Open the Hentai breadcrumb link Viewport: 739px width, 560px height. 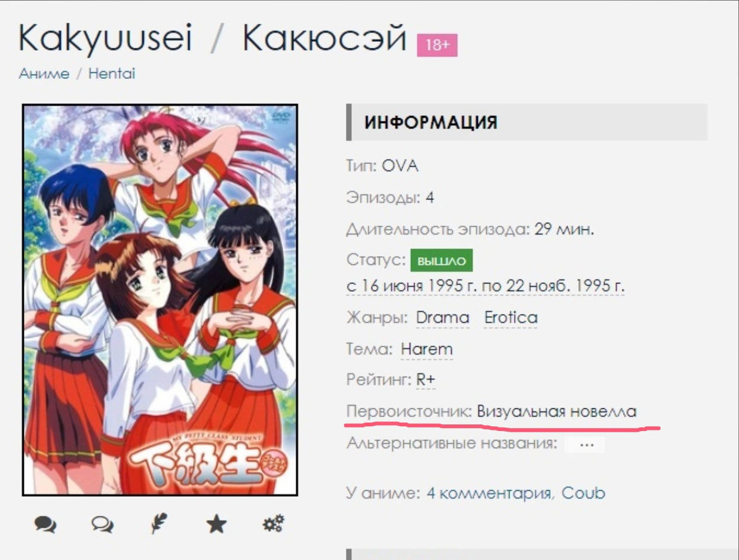click(x=112, y=74)
